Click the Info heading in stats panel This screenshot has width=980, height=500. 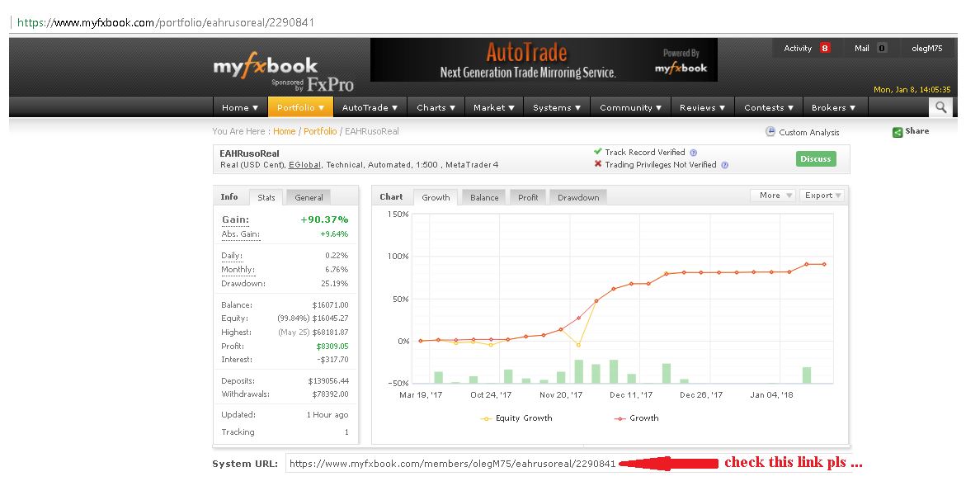pyautogui.click(x=229, y=197)
